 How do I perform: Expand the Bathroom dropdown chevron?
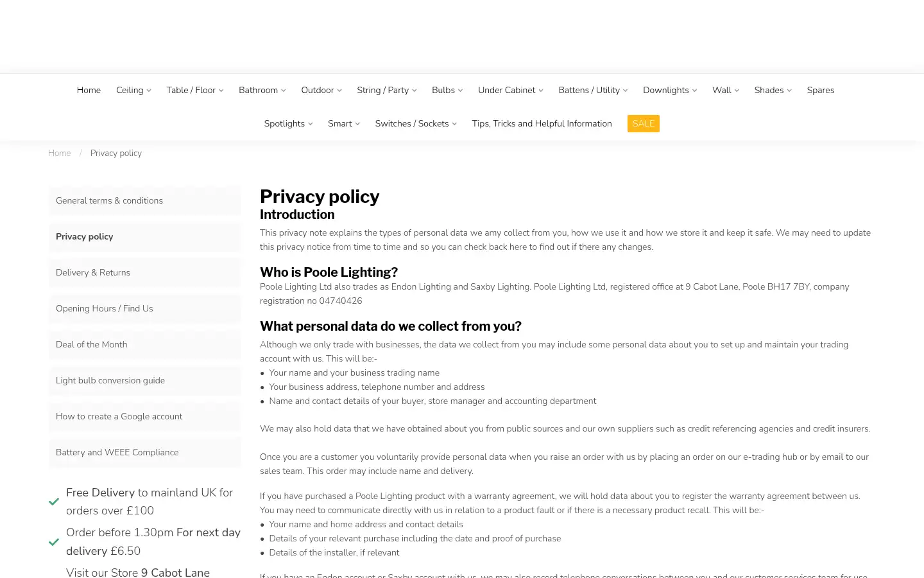284,91
